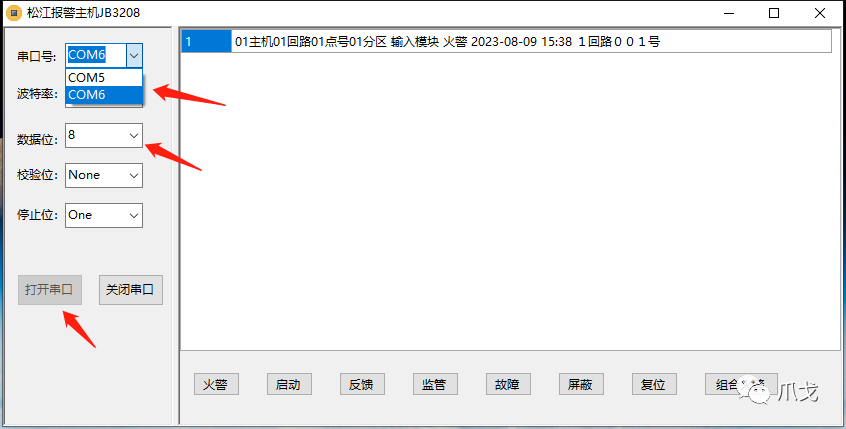The width and height of the screenshot is (846, 429).
Task: Click the 启动 start button
Action: click(x=289, y=384)
